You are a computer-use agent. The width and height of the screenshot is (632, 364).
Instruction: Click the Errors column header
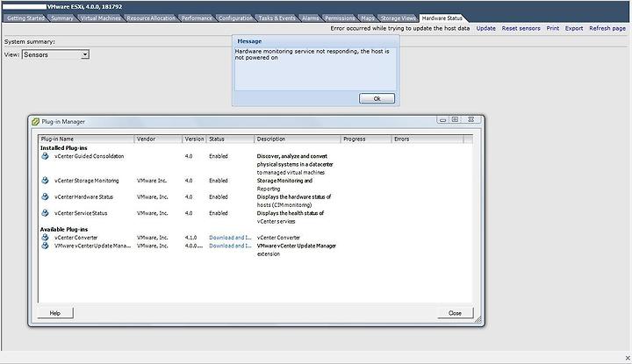point(427,139)
